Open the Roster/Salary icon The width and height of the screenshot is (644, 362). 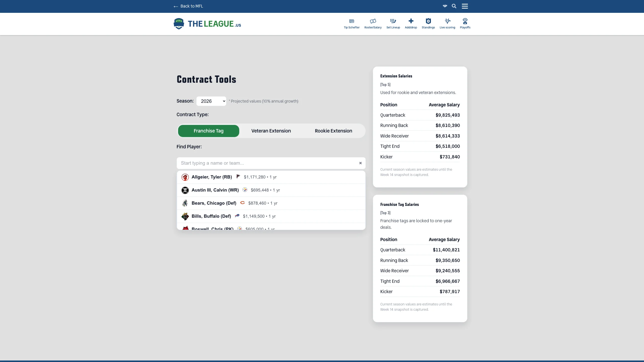point(373,21)
